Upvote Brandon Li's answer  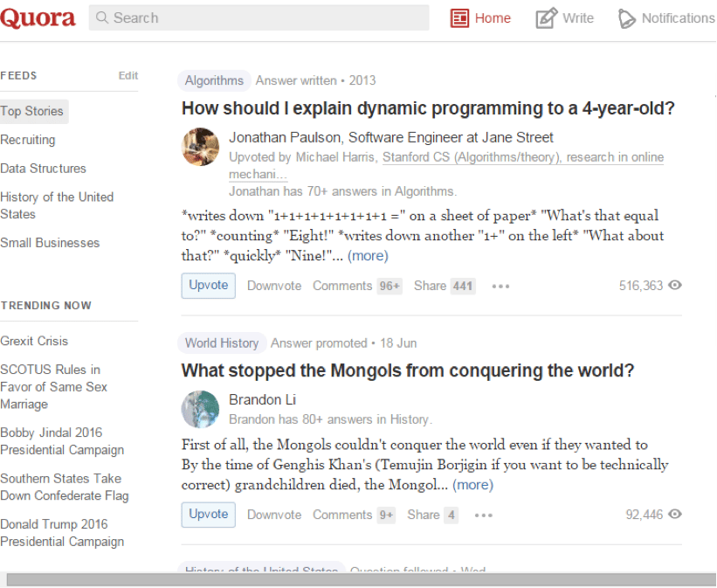pyautogui.click(x=209, y=515)
